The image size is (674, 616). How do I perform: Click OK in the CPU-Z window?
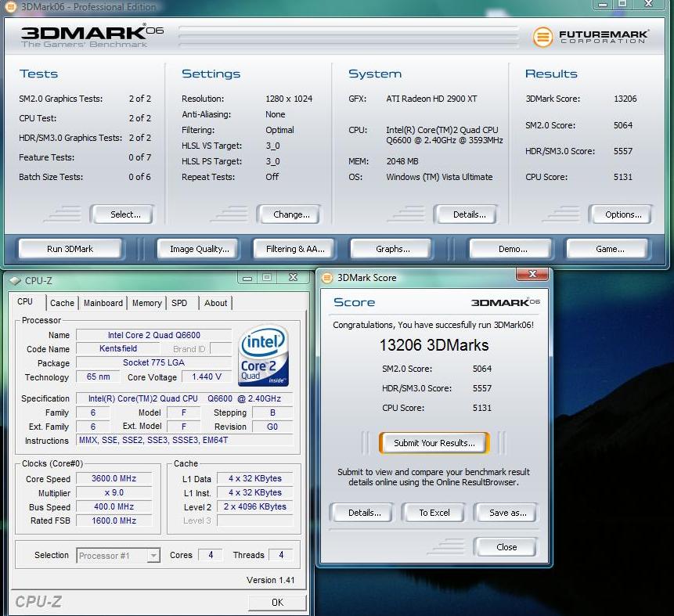[277, 602]
